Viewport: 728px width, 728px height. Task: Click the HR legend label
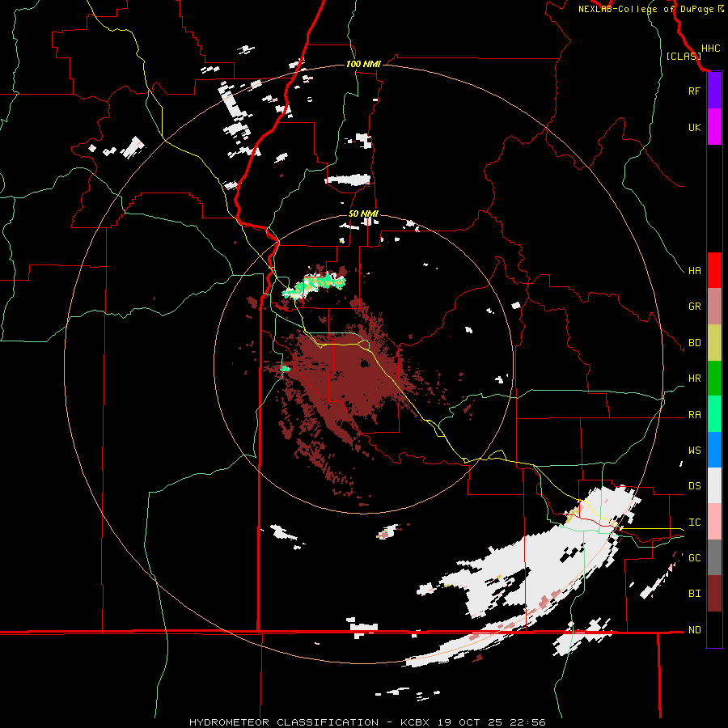click(694, 379)
